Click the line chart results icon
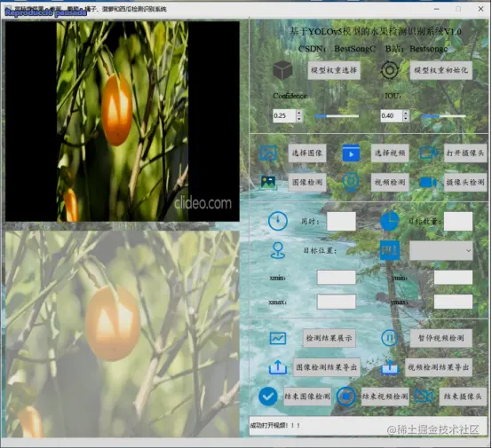The height and width of the screenshot is (448, 492). (278, 338)
